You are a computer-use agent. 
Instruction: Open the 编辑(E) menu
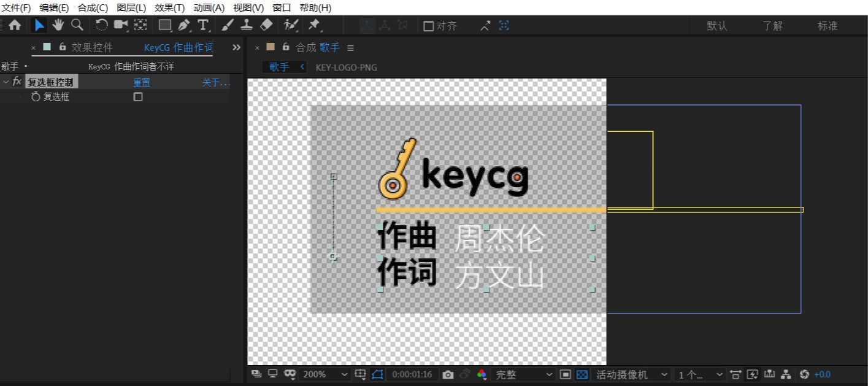click(x=54, y=8)
